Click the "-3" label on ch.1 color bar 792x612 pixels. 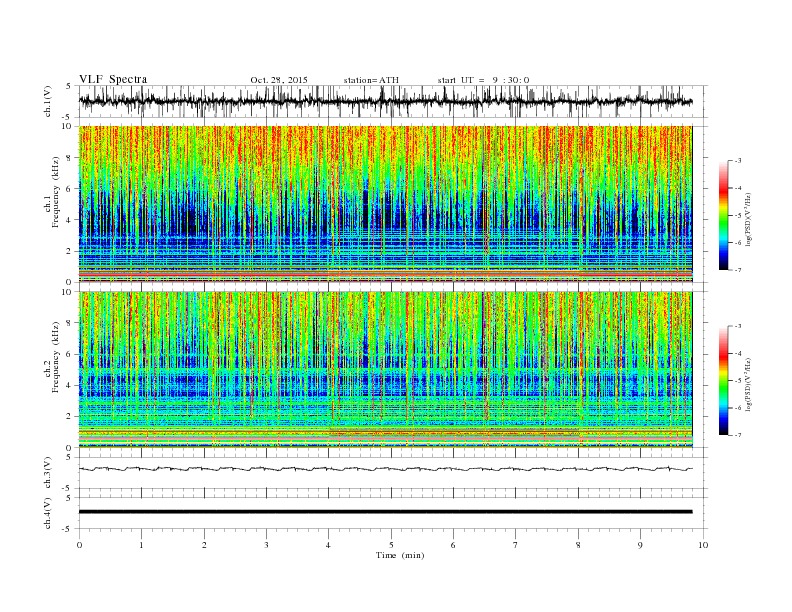738,161
